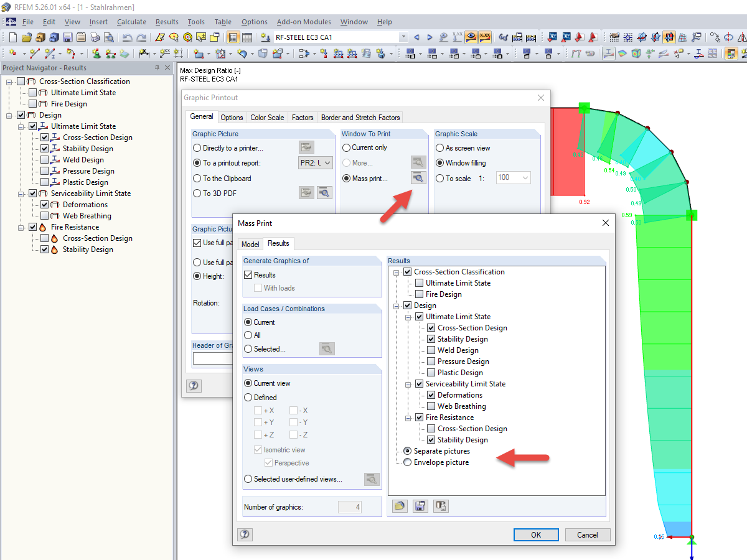Screen dimensions: 747x560
Task: Toggle the Solid cube rendering icon
Action: point(636,54)
